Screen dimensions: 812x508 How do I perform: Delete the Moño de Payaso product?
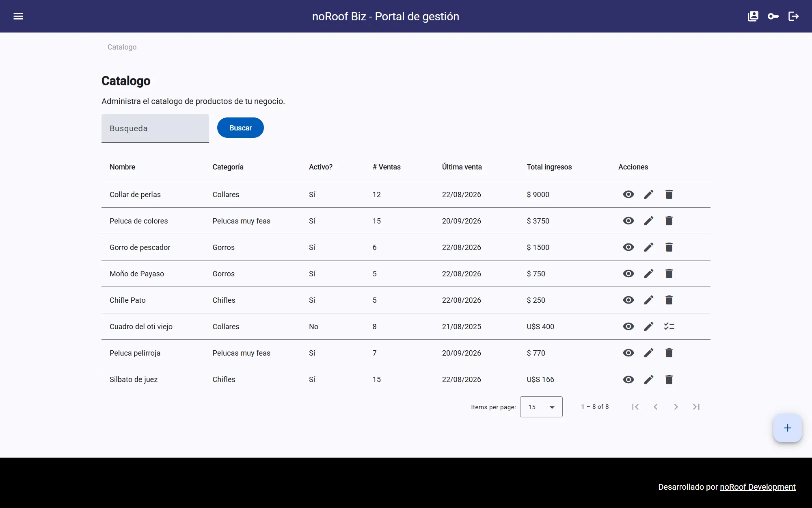tap(669, 274)
